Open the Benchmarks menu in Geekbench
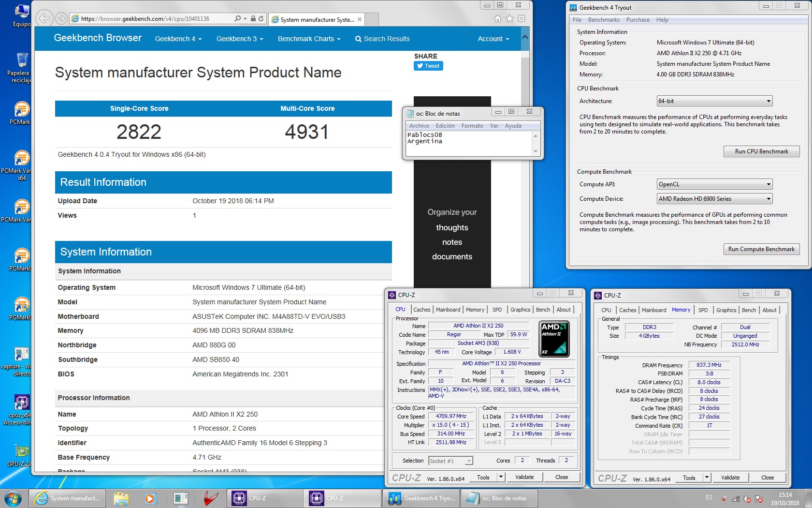 604,20
